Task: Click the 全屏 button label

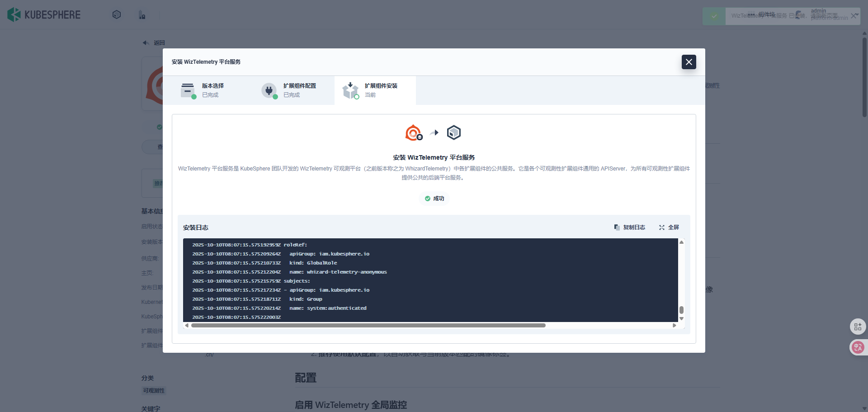Action: (x=674, y=227)
